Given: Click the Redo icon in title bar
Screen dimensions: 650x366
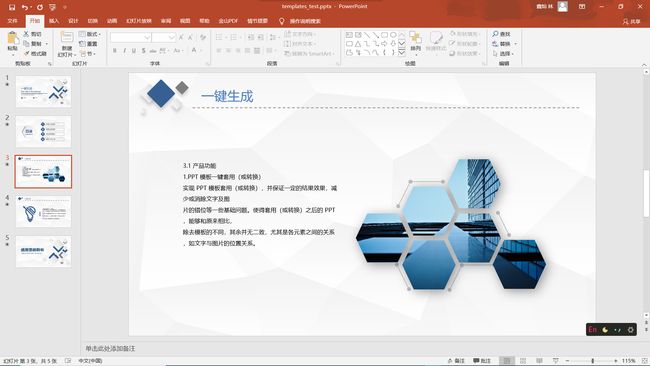Looking at the screenshot, I should pyautogui.click(x=40, y=7).
